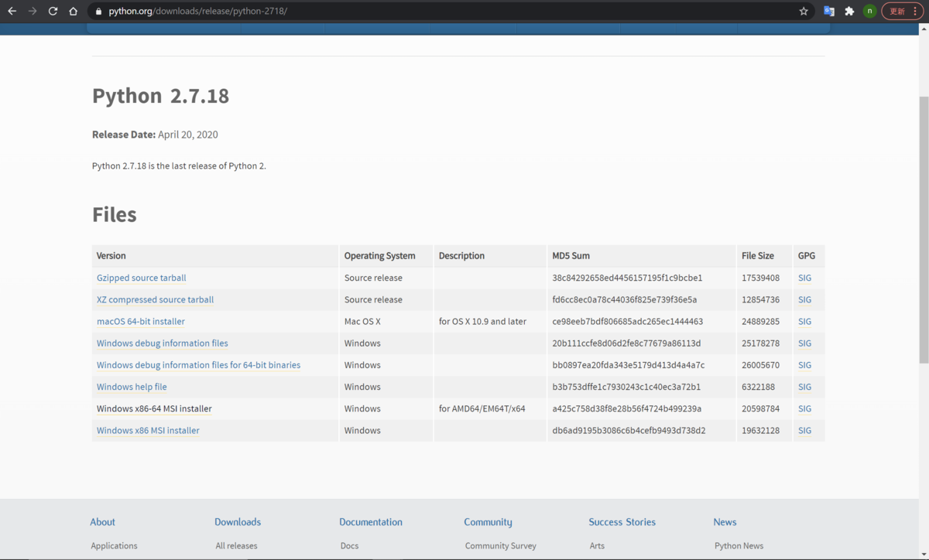Open the Arts footer link
The image size is (929, 560).
click(597, 545)
